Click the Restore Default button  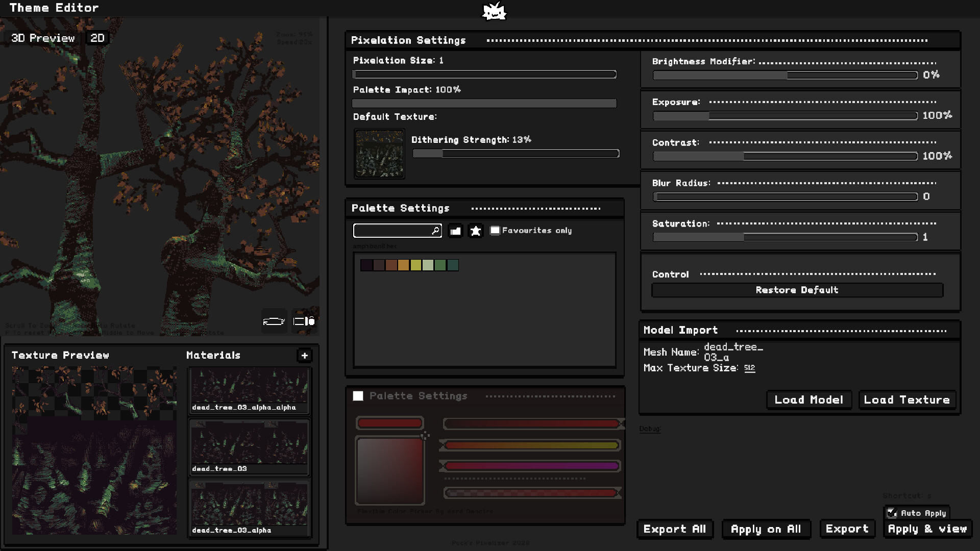[x=797, y=290]
